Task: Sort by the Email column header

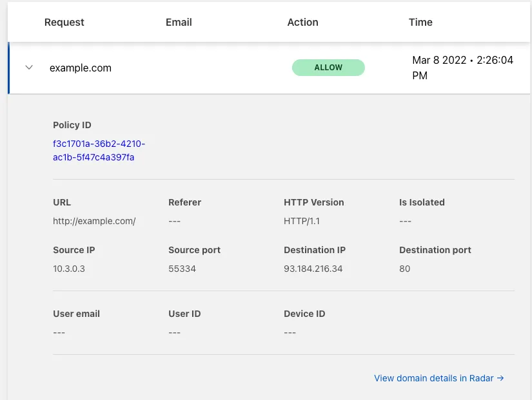Action: pyautogui.click(x=179, y=22)
